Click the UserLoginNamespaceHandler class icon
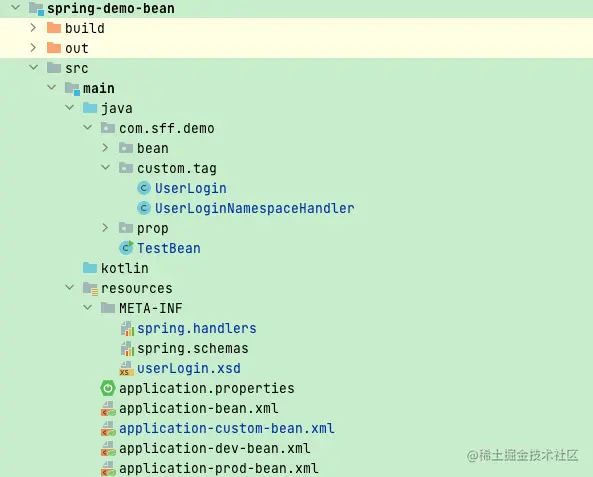The image size is (593, 477). click(x=144, y=208)
